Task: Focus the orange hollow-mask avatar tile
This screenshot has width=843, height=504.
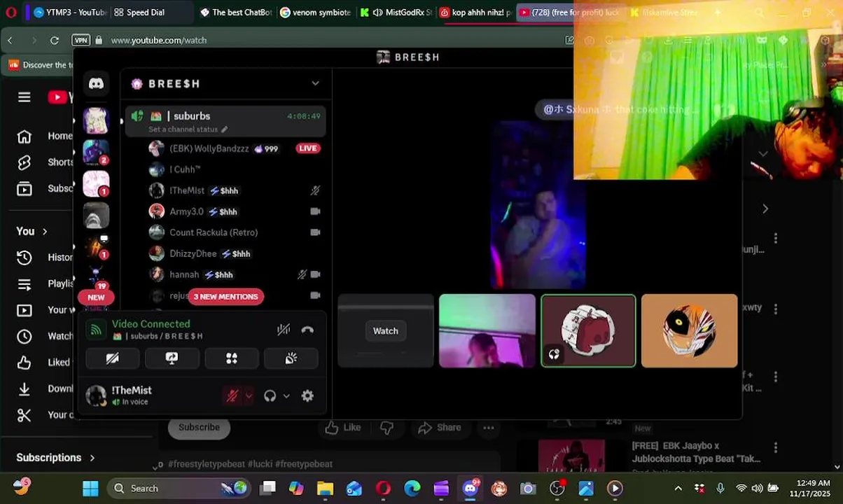Action: click(689, 330)
